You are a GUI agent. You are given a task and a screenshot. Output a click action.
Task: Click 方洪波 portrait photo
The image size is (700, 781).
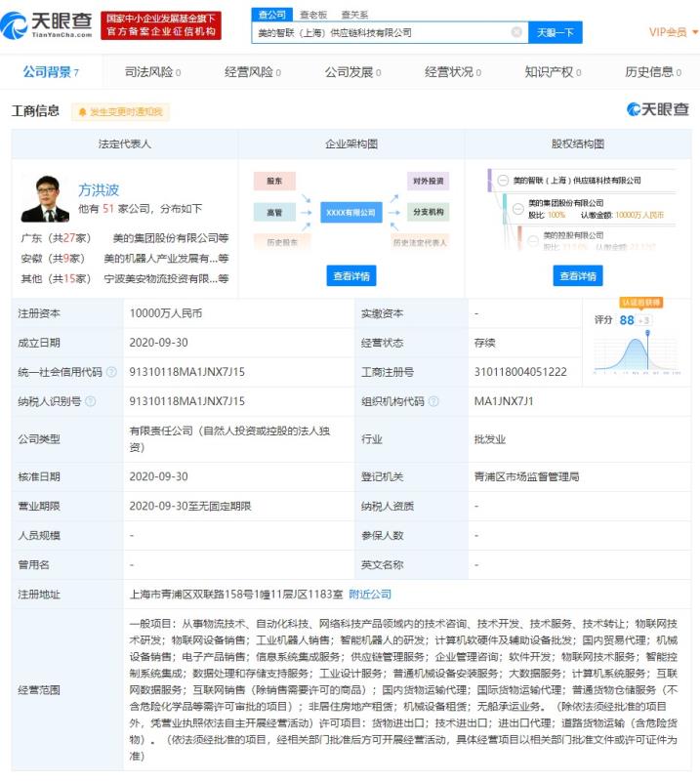pos(45,198)
